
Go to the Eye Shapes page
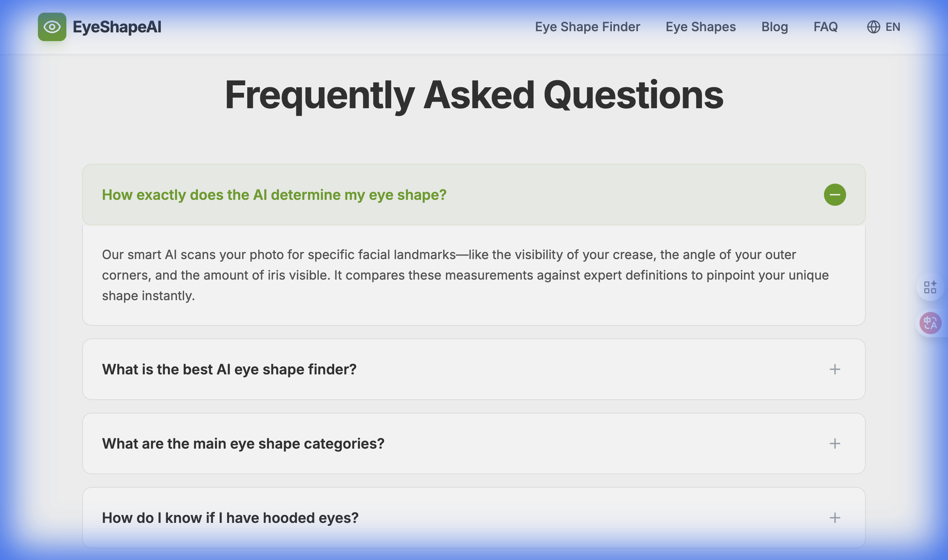click(x=700, y=27)
